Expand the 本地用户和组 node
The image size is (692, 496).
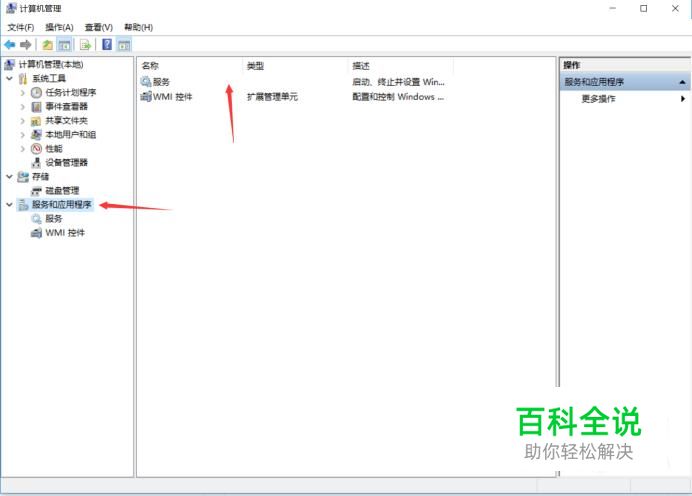click(x=23, y=135)
